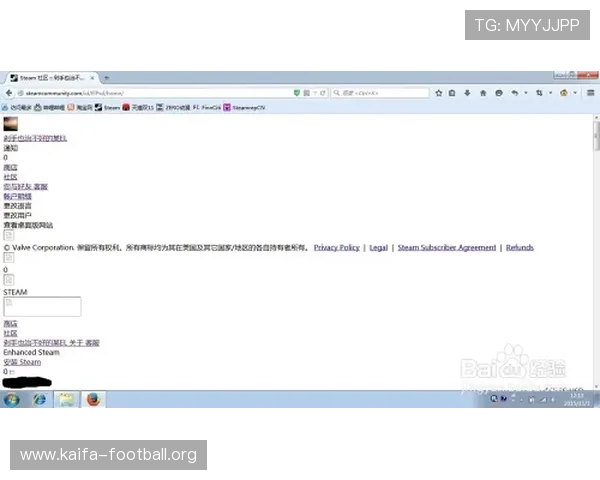Open the bookmarks list clipboard icon
This screenshot has width=600, height=480.
tap(452, 93)
